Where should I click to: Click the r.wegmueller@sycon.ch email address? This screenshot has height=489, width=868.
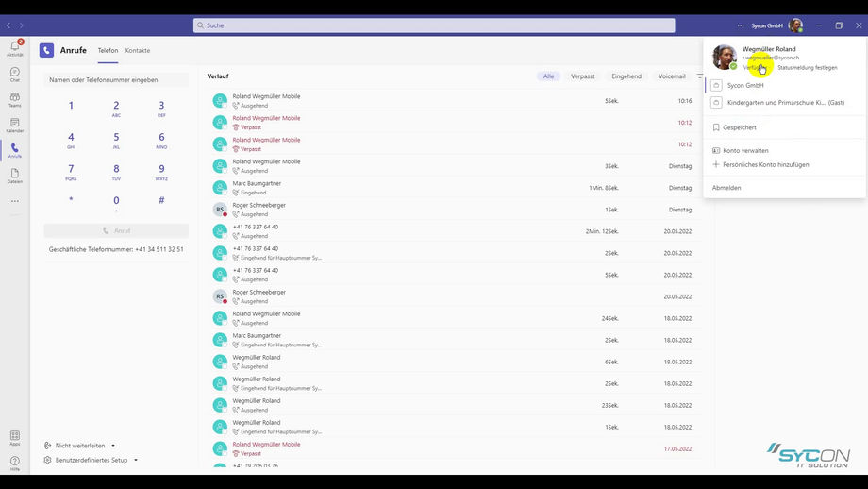(x=771, y=58)
